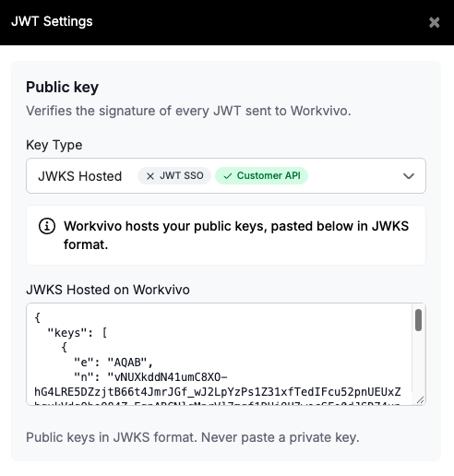Image resolution: width=454 pixels, height=476 pixels.
Task: Click the textarea vertical scrollbar thumb
Action: (x=418, y=320)
